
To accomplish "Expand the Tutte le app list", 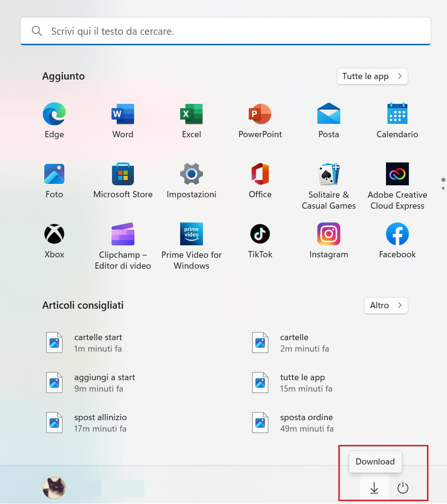I will pyautogui.click(x=372, y=76).
